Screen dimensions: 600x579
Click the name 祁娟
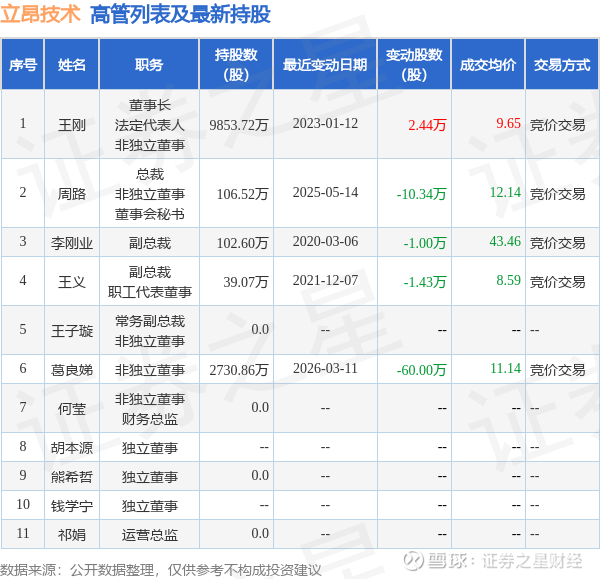click(72, 535)
